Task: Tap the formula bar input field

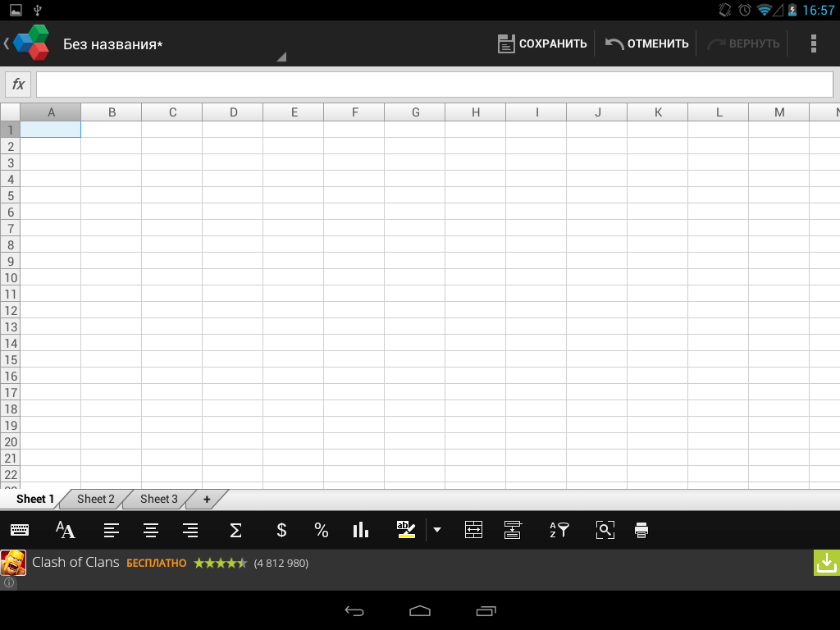Action: (x=435, y=84)
